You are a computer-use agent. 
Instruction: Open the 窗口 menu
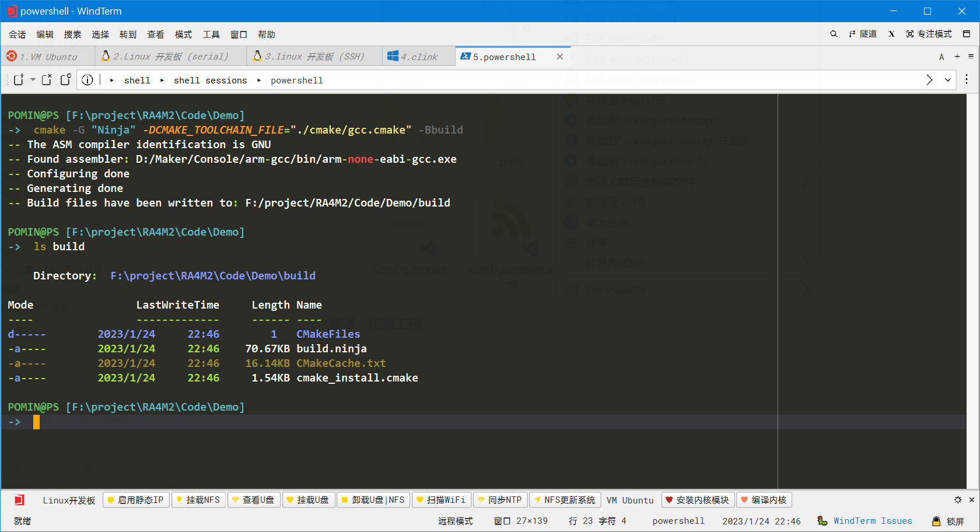click(239, 34)
